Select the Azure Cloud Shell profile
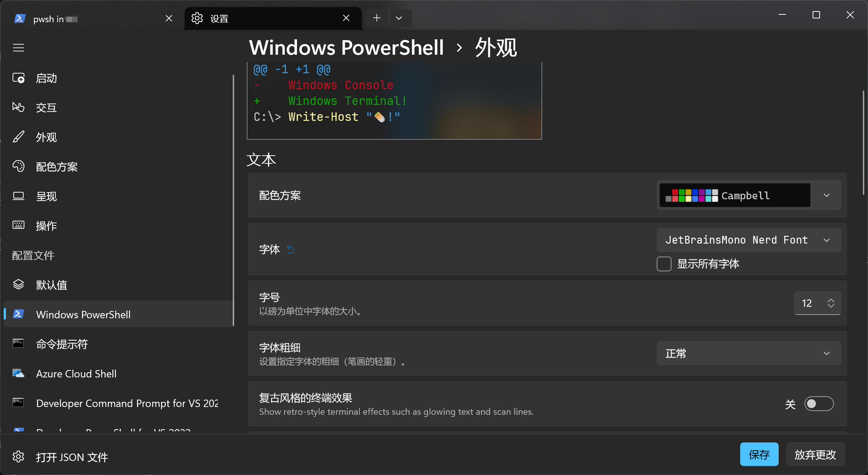Image resolution: width=868 pixels, height=475 pixels. tap(76, 374)
